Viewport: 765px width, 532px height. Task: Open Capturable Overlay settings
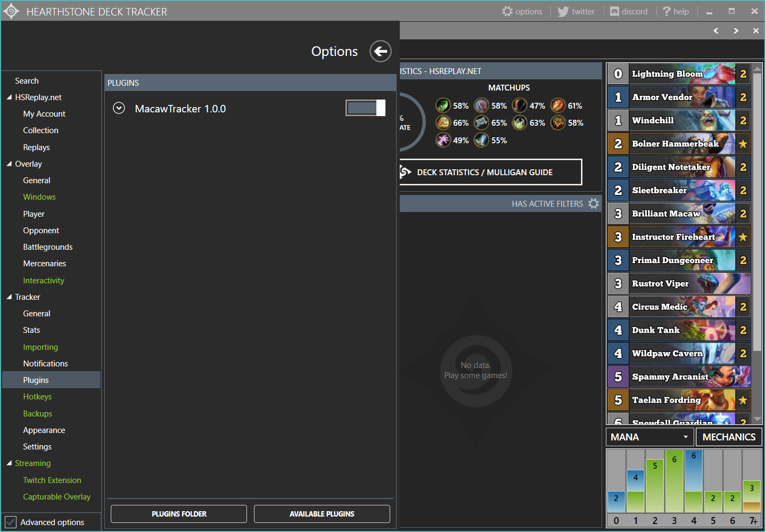pos(57,497)
